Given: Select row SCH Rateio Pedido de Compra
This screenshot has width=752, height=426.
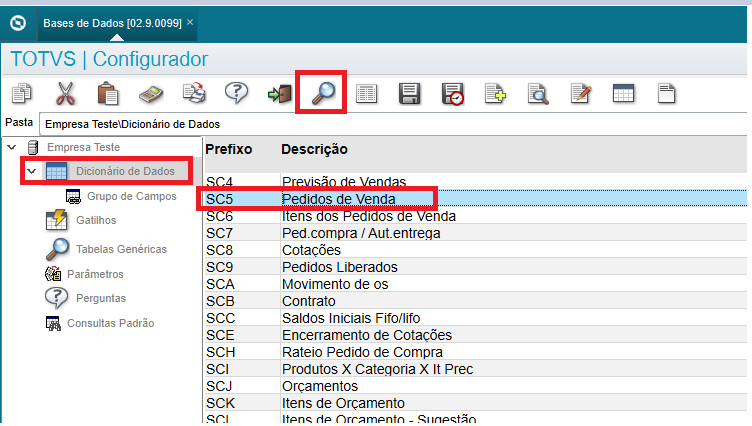Looking at the screenshot, I should (476, 352).
